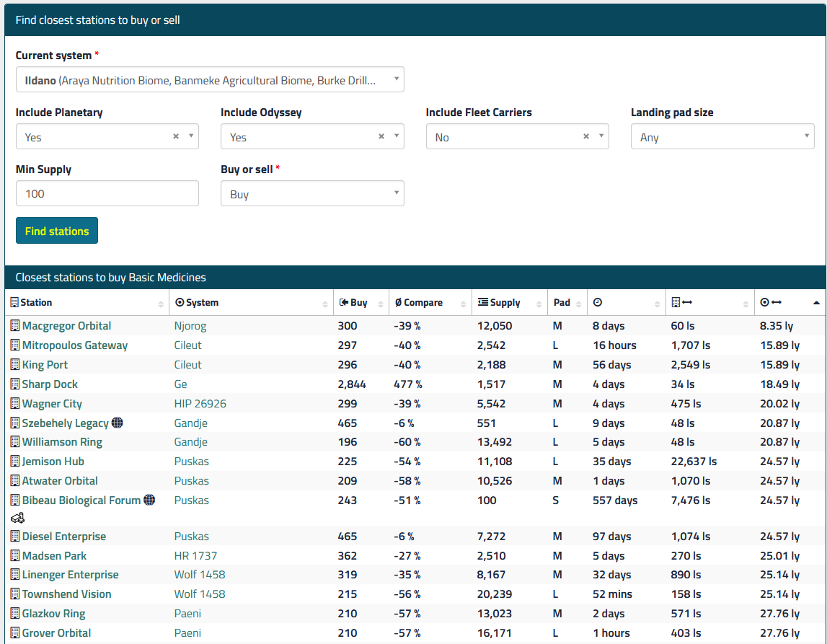The width and height of the screenshot is (827, 644).
Task: Click the station icon beside Atwater Orbital
Action: pos(14,481)
